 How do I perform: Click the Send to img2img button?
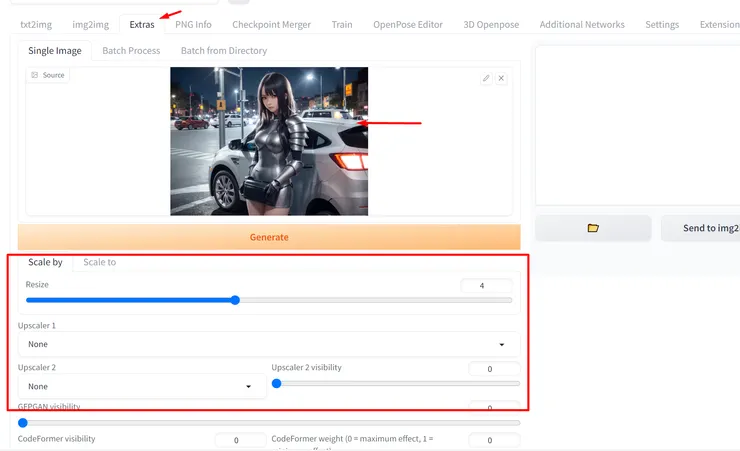click(701, 228)
